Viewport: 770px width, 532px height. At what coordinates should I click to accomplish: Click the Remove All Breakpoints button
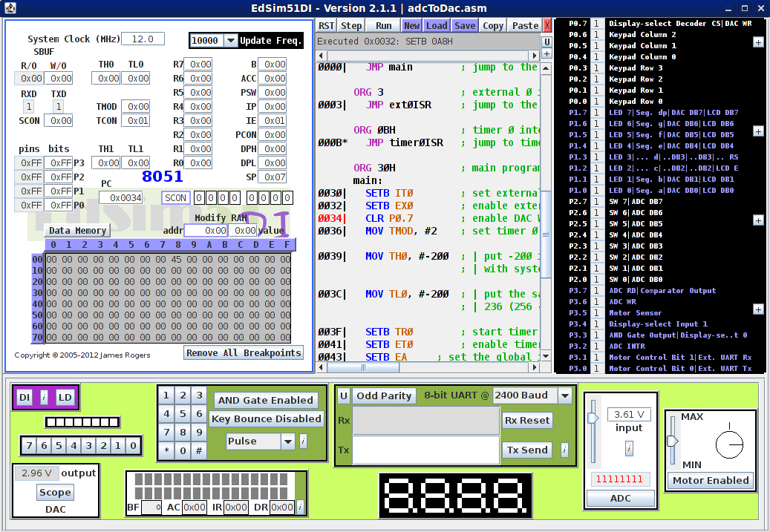[243, 352]
